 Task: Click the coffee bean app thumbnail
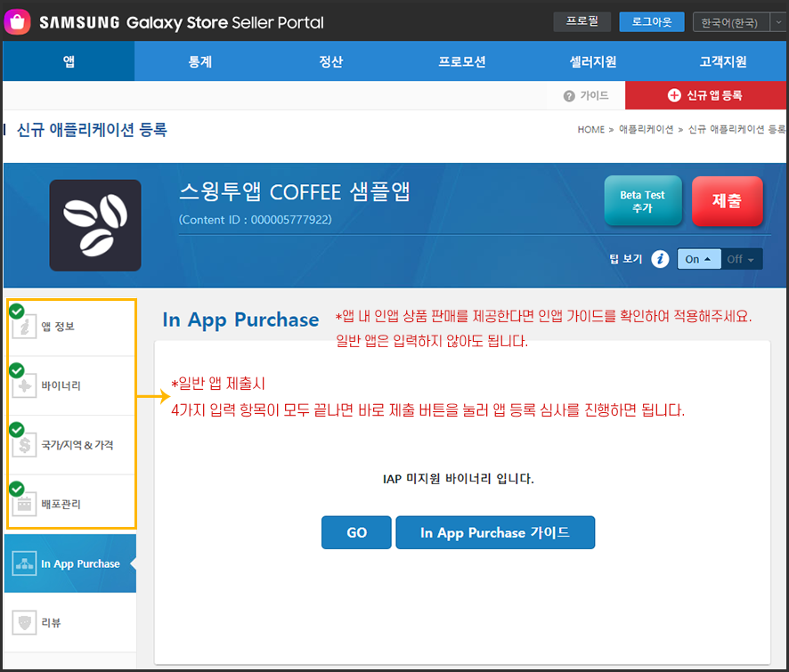point(95,225)
